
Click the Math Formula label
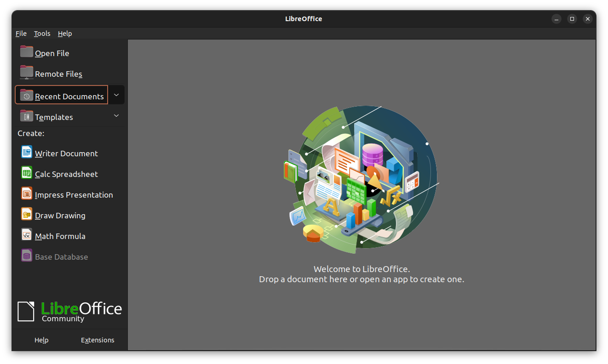pyautogui.click(x=60, y=236)
